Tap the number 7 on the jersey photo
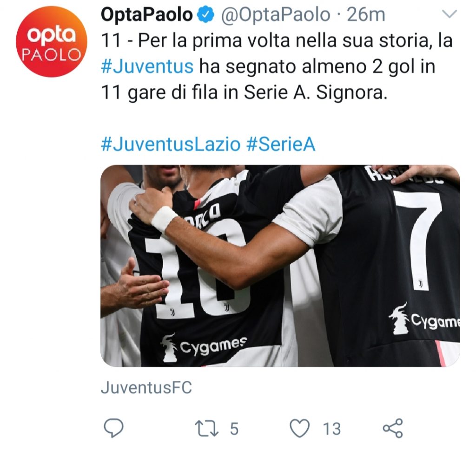476x450 pixels. coord(416,237)
